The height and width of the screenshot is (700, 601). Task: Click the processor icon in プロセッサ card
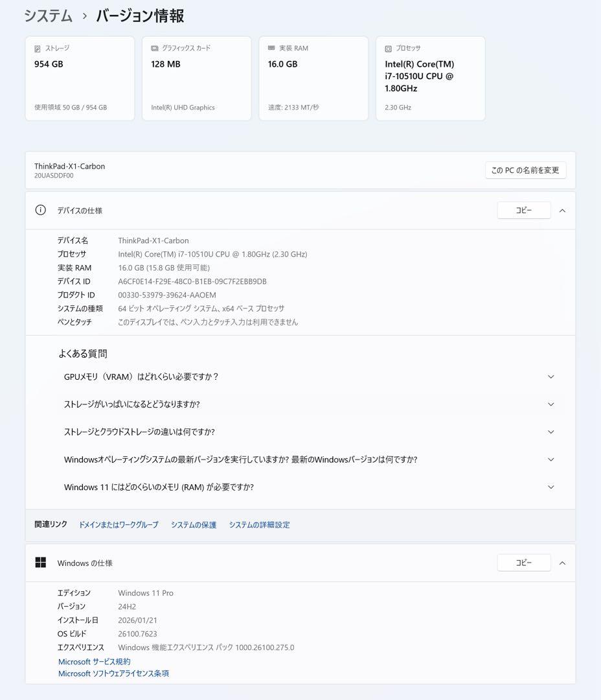pyautogui.click(x=389, y=49)
